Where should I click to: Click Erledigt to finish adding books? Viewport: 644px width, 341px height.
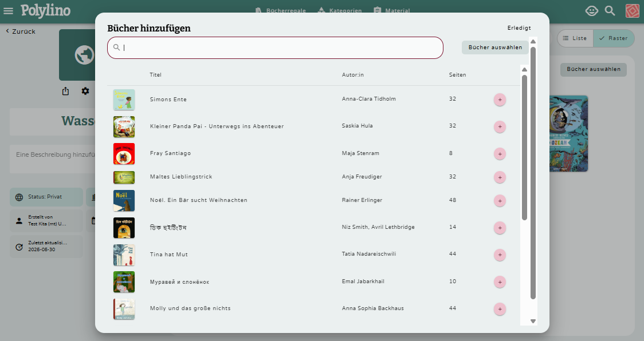(x=519, y=28)
